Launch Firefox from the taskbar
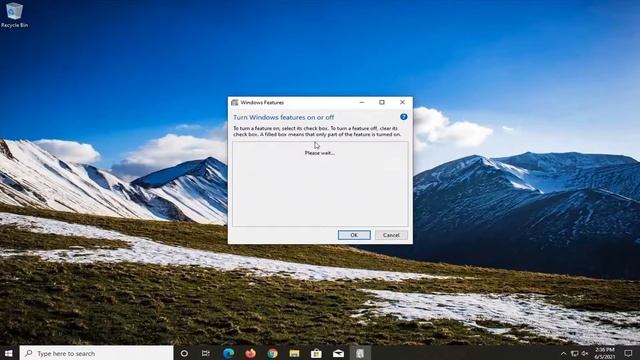 tap(251, 353)
